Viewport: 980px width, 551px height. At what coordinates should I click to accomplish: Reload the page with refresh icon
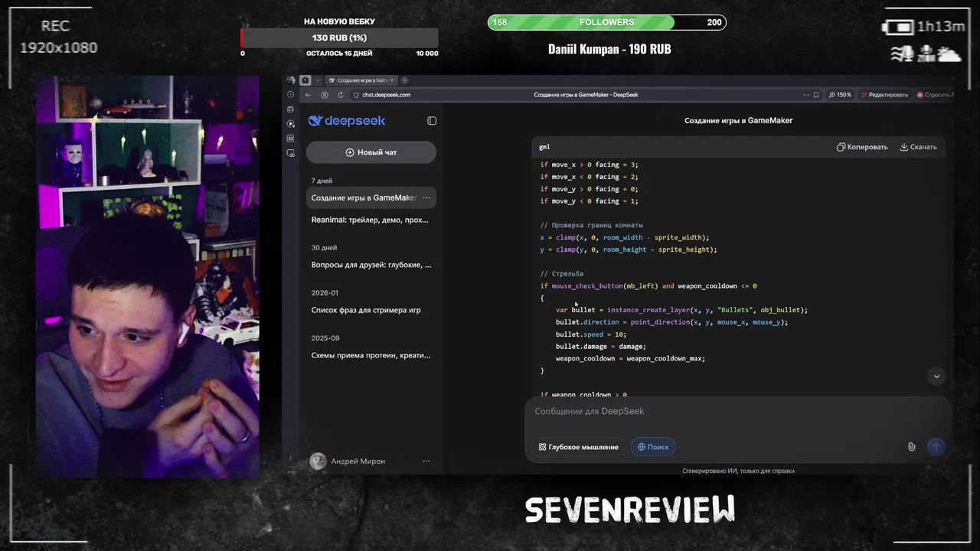341,95
